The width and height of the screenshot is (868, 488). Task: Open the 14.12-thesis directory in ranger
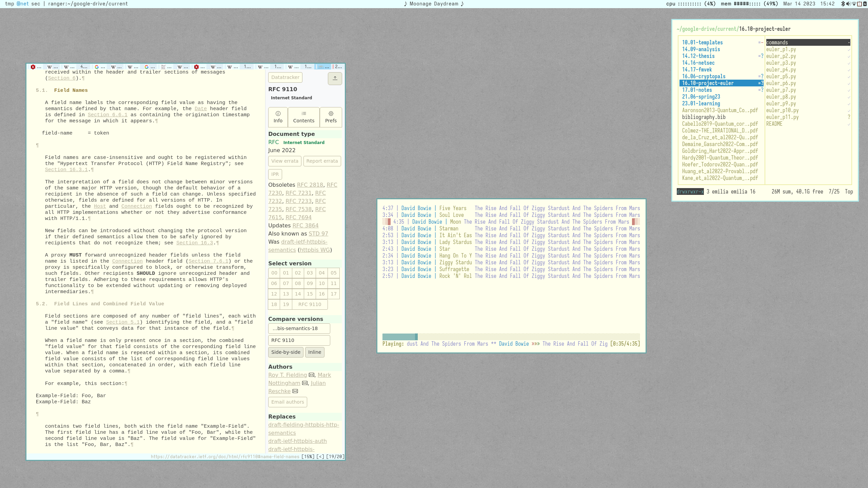tap(698, 56)
